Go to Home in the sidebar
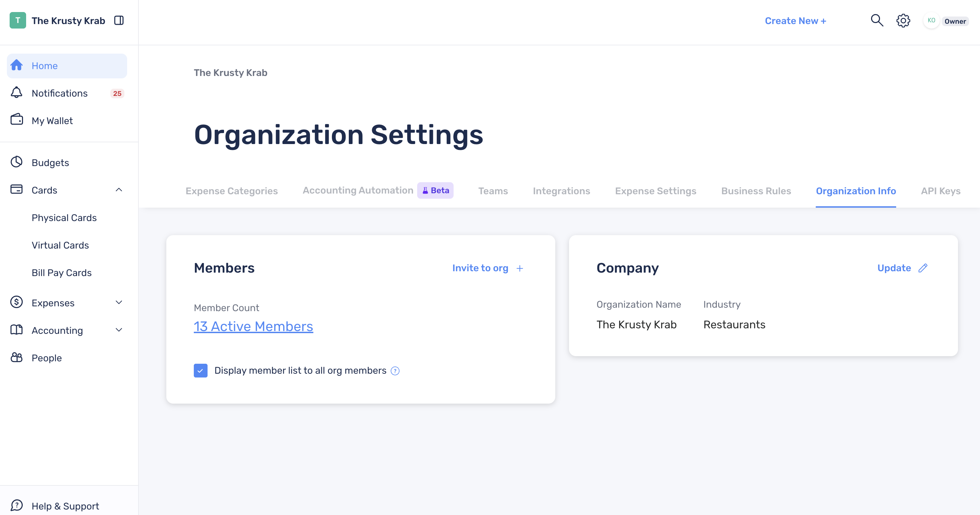 click(x=67, y=66)
